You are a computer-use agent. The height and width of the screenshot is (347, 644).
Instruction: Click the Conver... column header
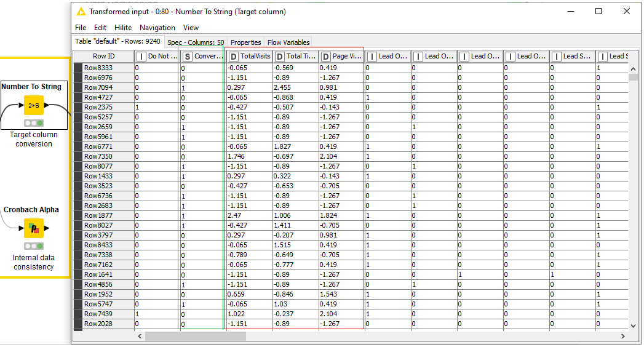pyautogui.click(x=204, y=56)
